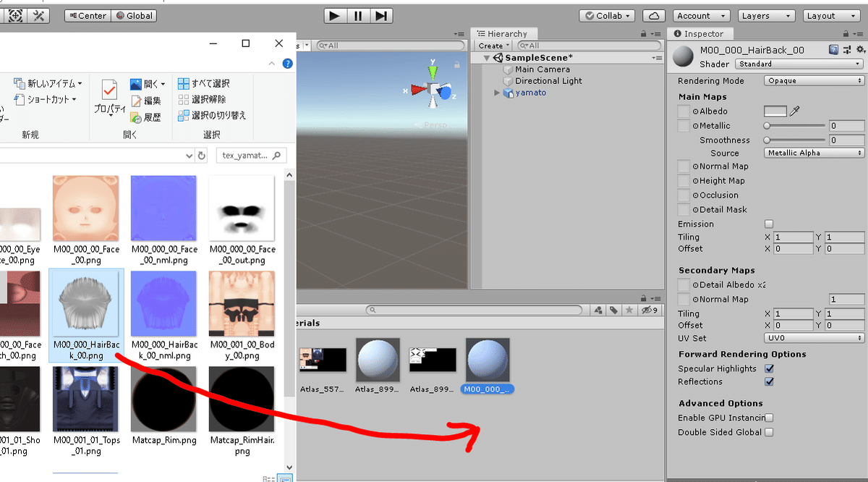The height and width of the screenshot is (482, 868).
Task: Open 新しいアイテム dropdown in Explorer
Action: (48, 84)
